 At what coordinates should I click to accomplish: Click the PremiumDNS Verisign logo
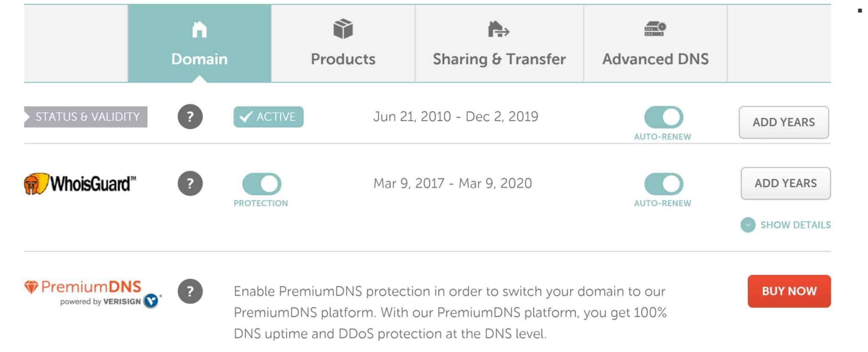click(93, 293)
